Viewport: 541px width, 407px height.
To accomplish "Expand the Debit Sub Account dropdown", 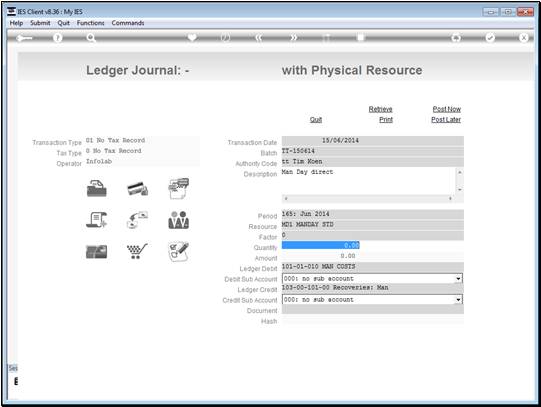I will click(x=458, y=278).
